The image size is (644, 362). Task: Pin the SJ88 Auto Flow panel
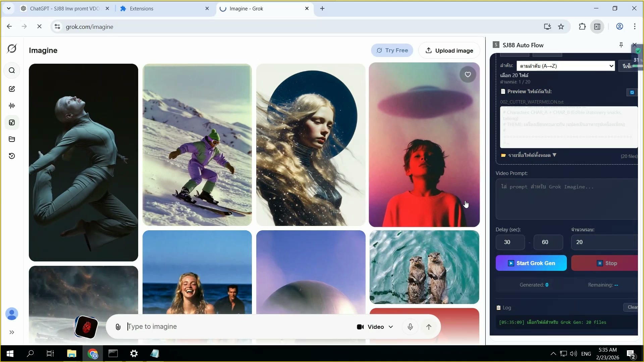point(621,45)
